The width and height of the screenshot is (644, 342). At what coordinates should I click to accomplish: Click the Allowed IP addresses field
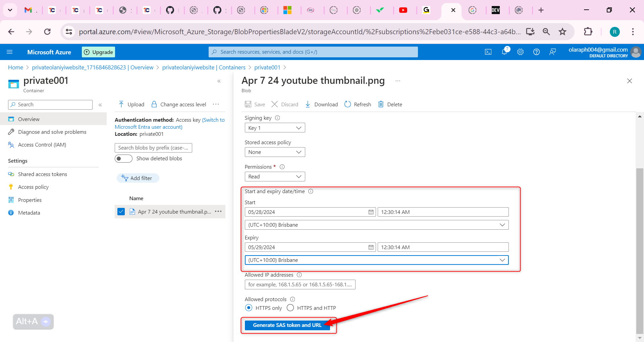pyautogui.click(x=300, y=285)
